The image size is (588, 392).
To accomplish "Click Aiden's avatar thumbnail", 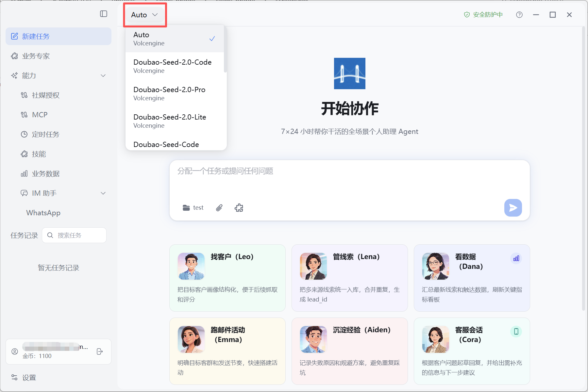I will (x=313, y=339).
